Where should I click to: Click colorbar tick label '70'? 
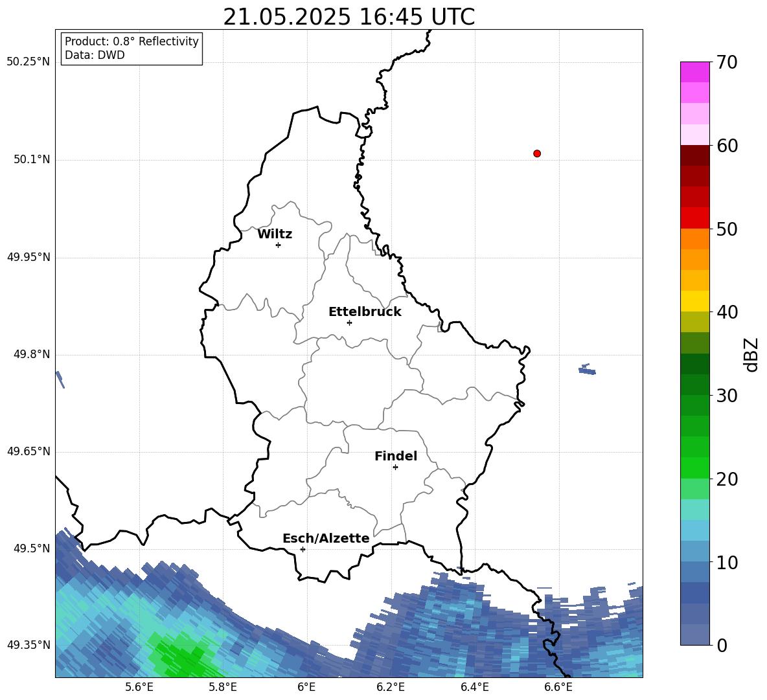point(727,62)
